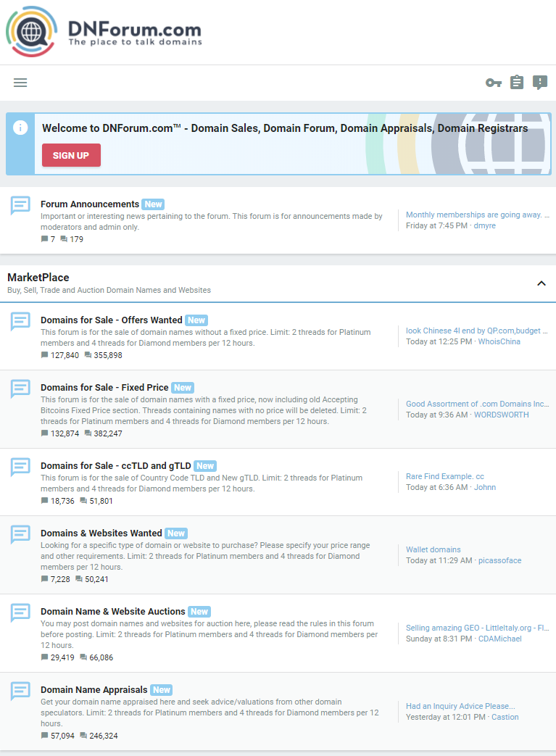
Task: Click the thread count 127,840
Action: coord(65,355)
